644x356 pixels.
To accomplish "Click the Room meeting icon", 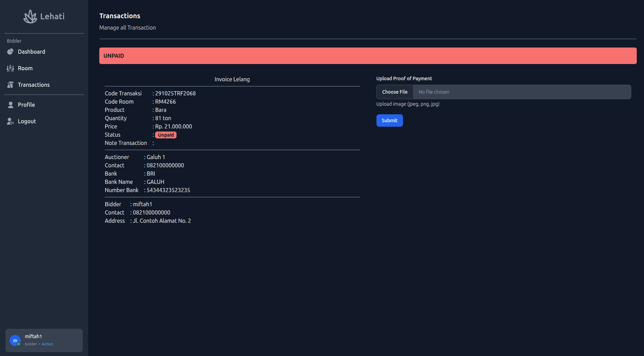I will click(x=10, y=68).
